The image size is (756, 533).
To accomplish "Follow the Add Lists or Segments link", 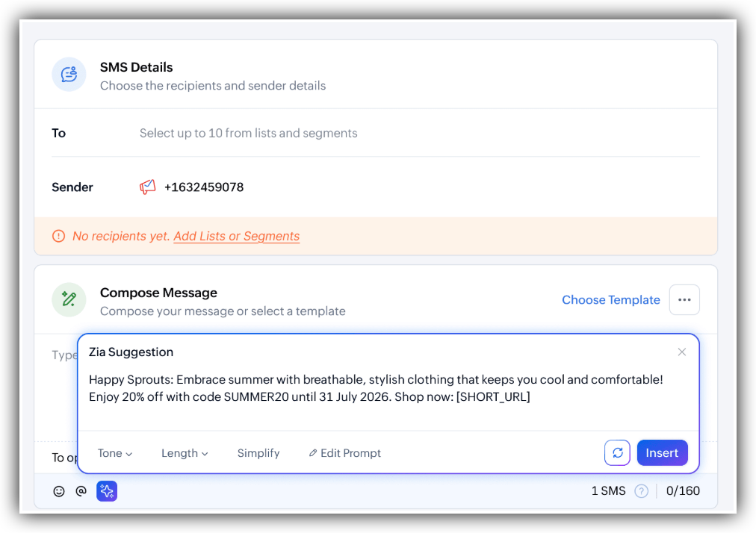I will [237, 236].
